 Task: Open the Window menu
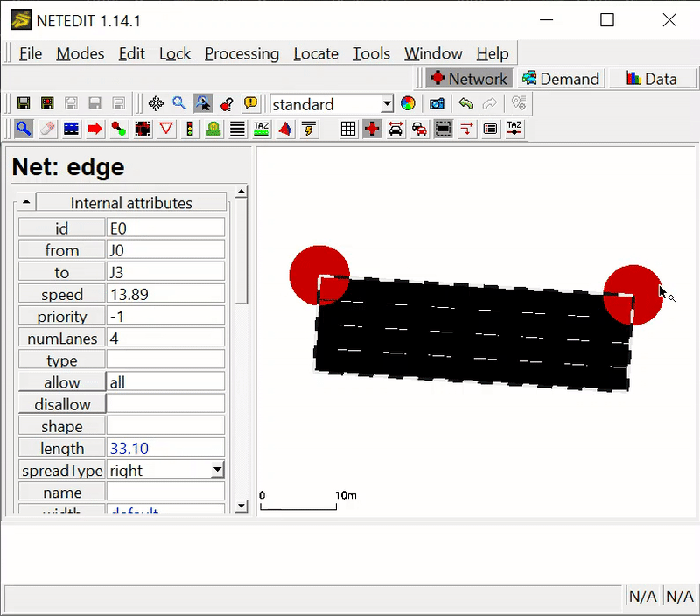click(x=433, y=53)
